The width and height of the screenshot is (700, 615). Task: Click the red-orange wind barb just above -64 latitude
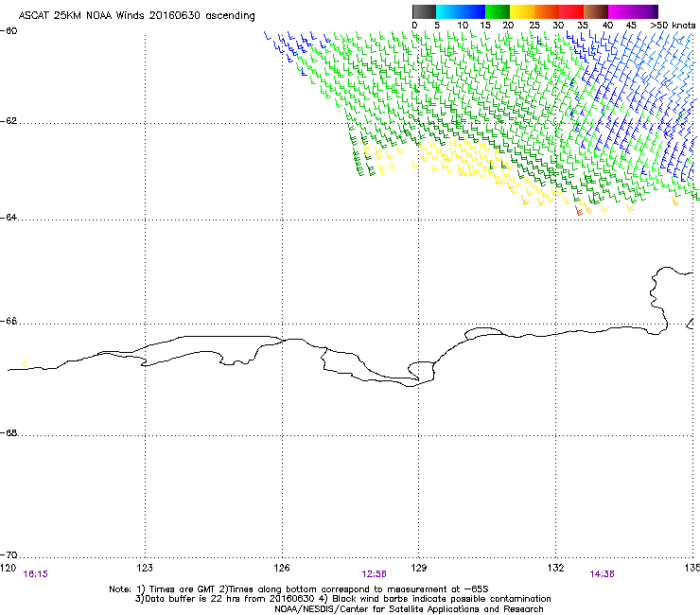click(579, 210)
